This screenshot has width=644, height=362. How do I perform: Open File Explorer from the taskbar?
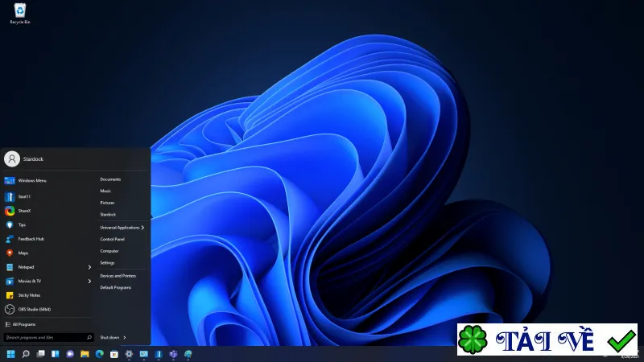[x=85, y=354]
